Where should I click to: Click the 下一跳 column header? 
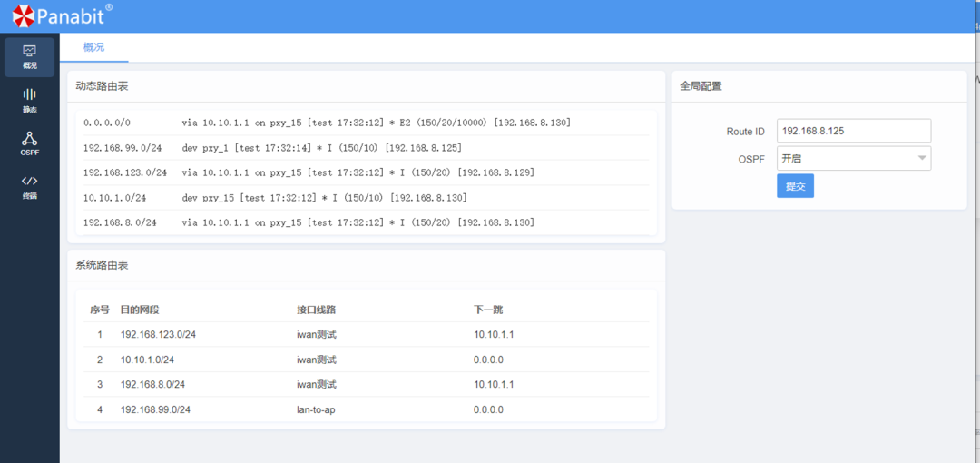489,310
